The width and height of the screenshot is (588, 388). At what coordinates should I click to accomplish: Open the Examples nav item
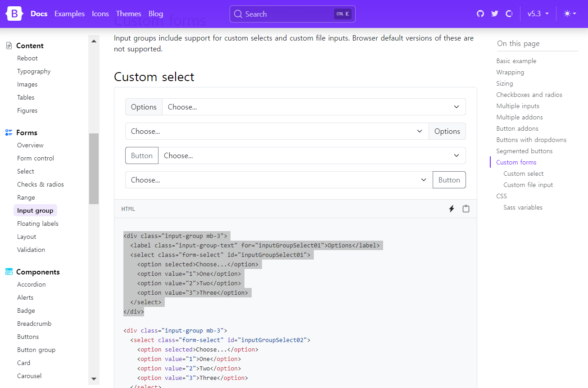[69, 14]
